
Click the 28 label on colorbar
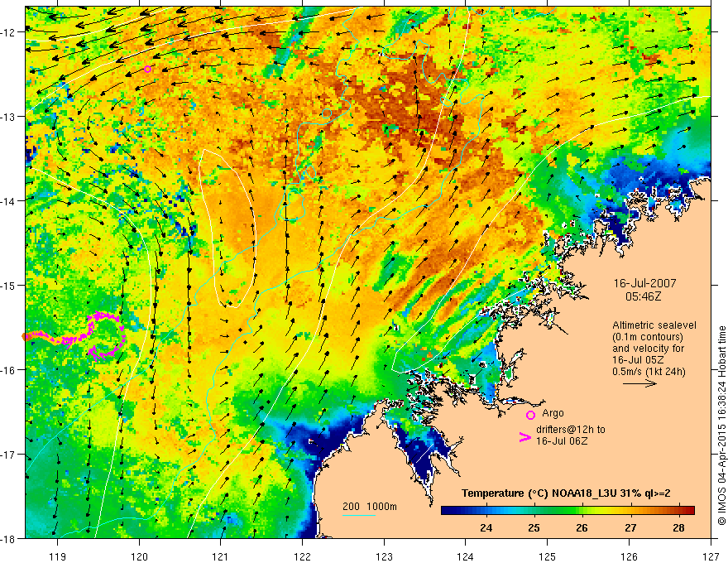click(x=678, y=527)
